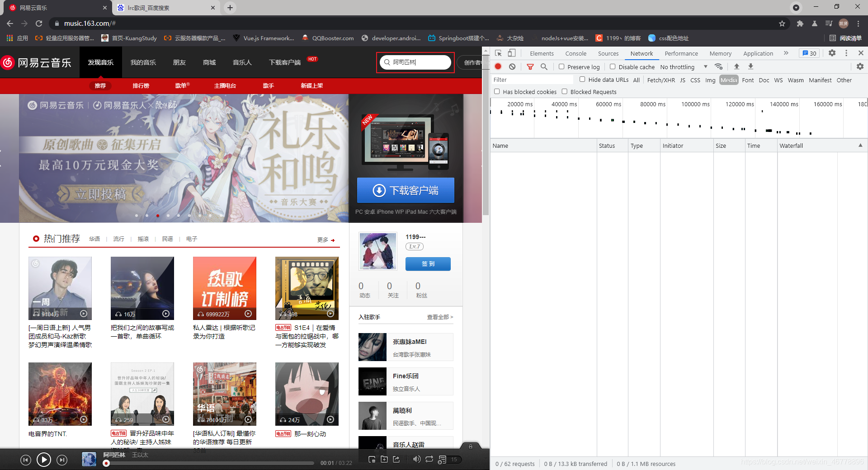Viewport: 868px width, 470px height.
Task: Click 查看全部 to expand resident singers
Action: 440,317
